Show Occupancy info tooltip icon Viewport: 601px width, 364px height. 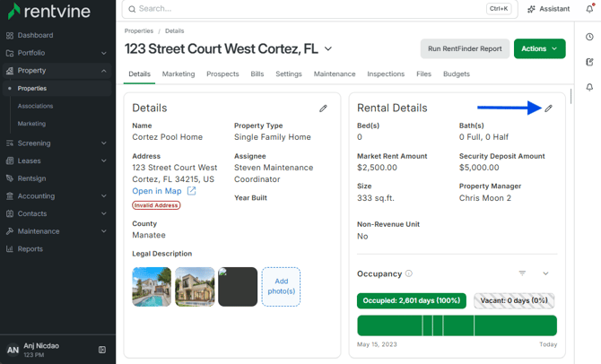(x=409, y=273)
